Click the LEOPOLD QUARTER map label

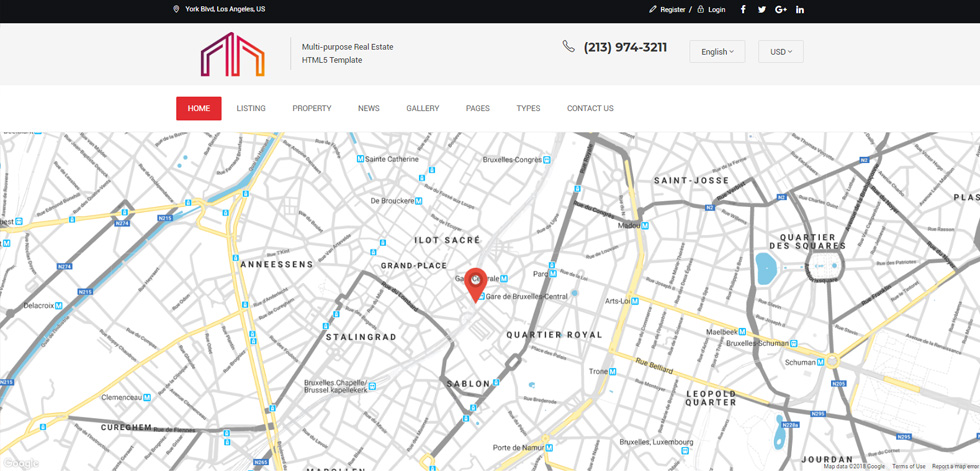click(x=711, y=398)
